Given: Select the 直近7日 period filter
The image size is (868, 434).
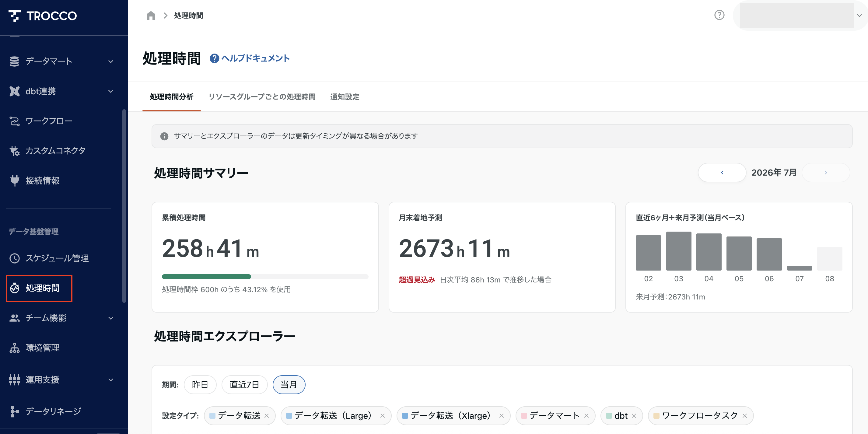Looking at the screenshot, I should (244, 384).
